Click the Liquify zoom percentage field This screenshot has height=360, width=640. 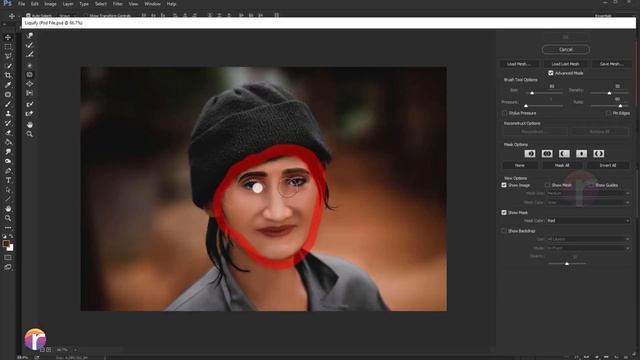pos(62,350)
